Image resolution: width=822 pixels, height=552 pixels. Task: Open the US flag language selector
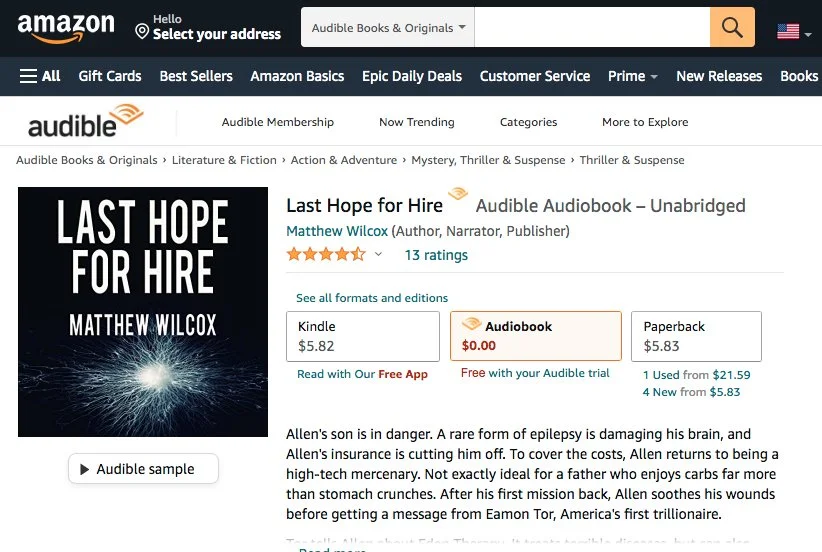(x=788, y=31)
